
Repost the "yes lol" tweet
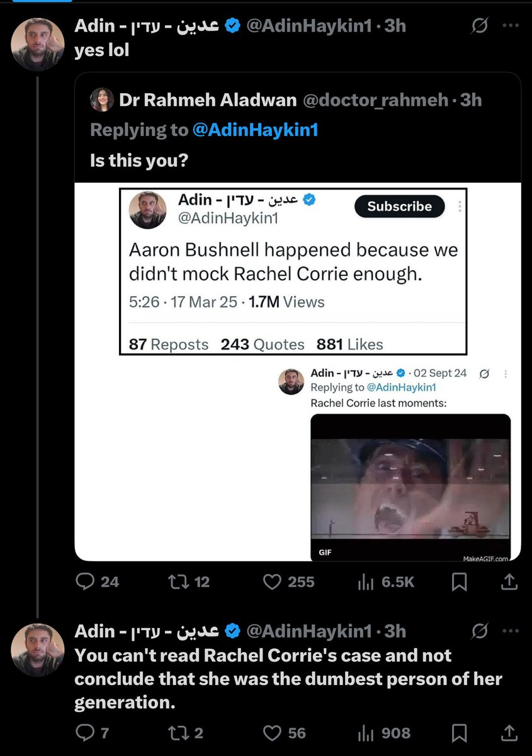[x=178, y=581]
